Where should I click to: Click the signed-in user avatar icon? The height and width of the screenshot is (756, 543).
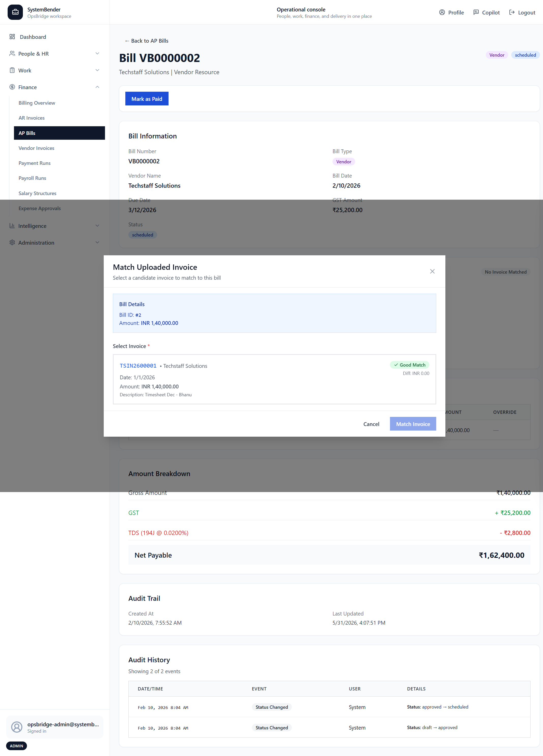17,727
